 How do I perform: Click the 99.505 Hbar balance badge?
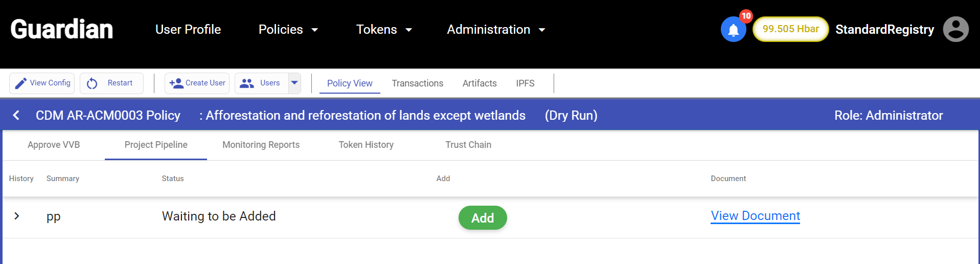(x=790, y=29)
